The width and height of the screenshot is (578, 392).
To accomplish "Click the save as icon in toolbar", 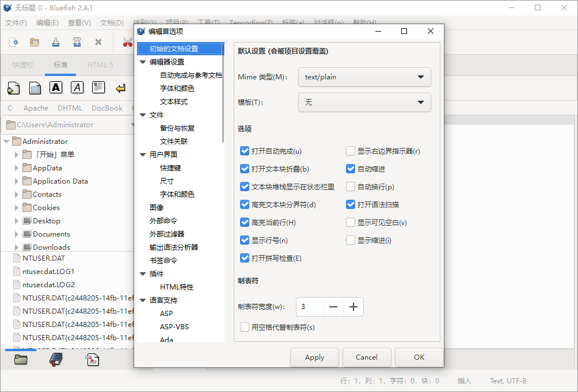I will pos(77,42).
